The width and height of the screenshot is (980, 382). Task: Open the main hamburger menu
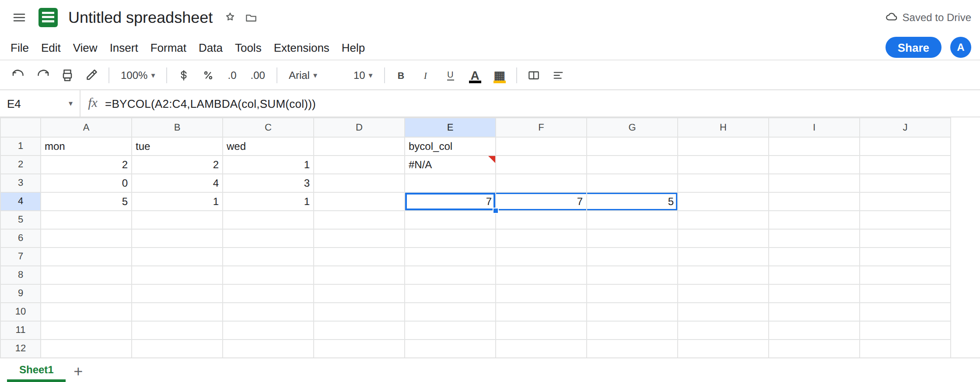[x=19, y=18]
